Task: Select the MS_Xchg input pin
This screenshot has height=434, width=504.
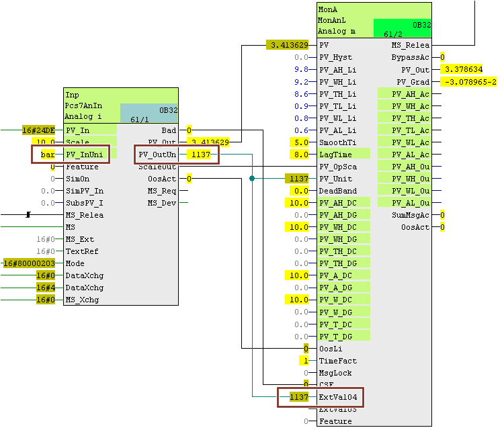Action: (x=82, y=300)
